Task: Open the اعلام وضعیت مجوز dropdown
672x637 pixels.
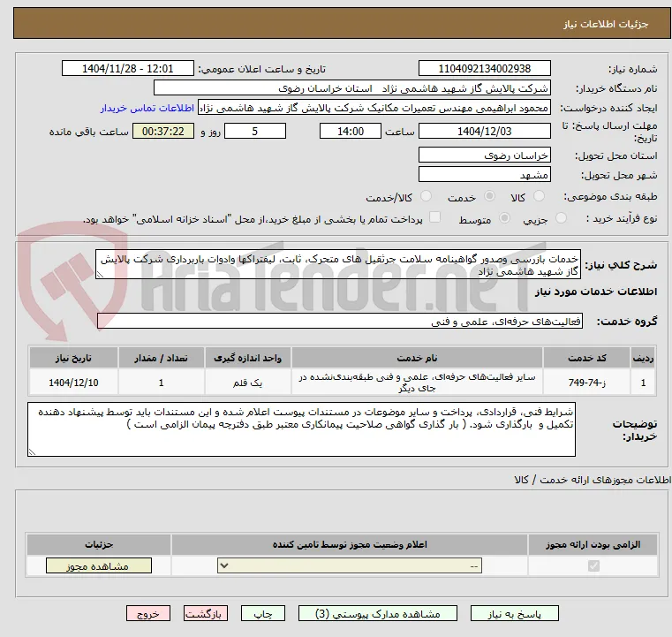Action: point(350,565)
